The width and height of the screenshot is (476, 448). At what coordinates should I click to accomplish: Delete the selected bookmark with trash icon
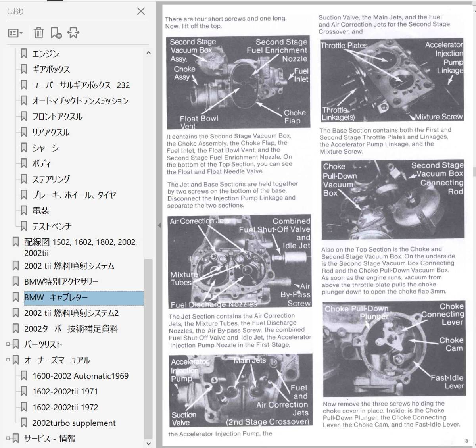[38, 33]
